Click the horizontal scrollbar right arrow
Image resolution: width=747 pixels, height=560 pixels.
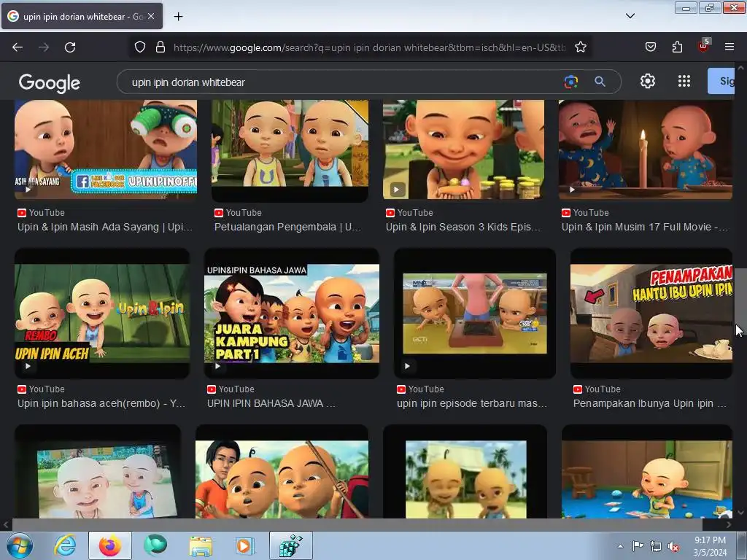tap(729, 525)
